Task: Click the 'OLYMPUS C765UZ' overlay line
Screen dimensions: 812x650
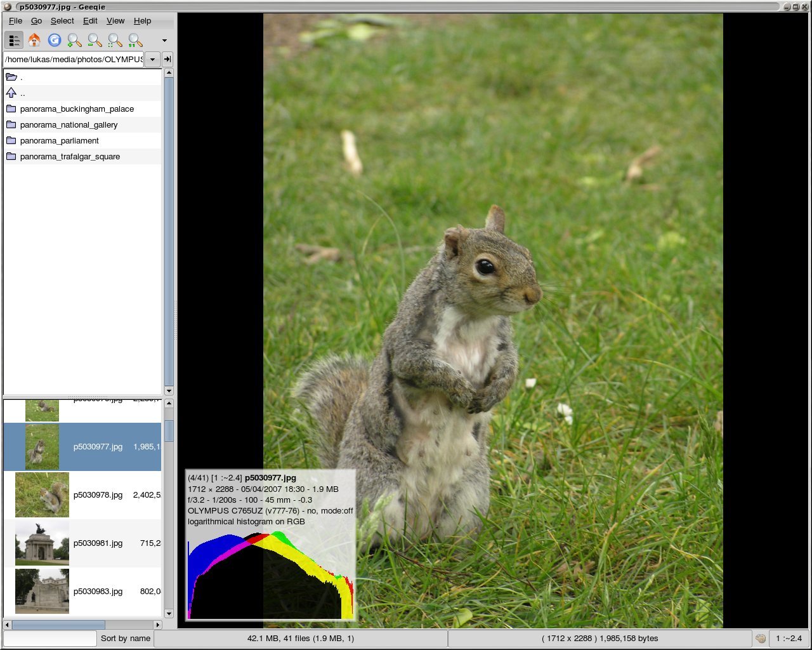Action: 270,511
